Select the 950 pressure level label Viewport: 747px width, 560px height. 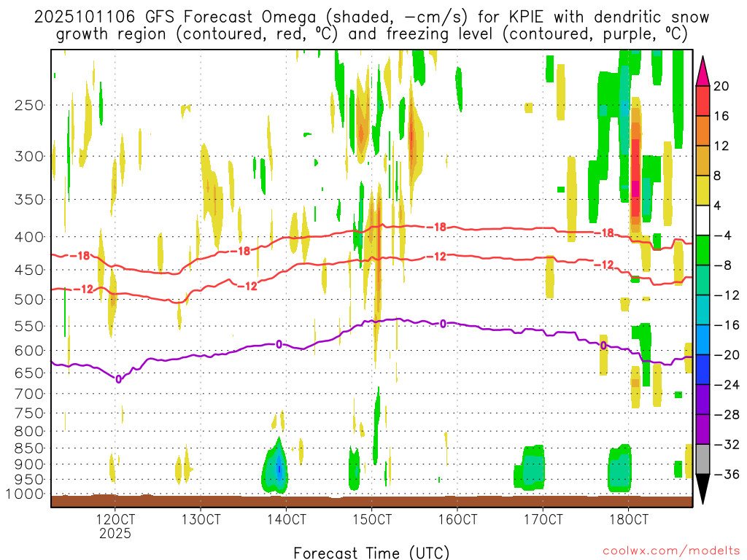tap(29, 480)
